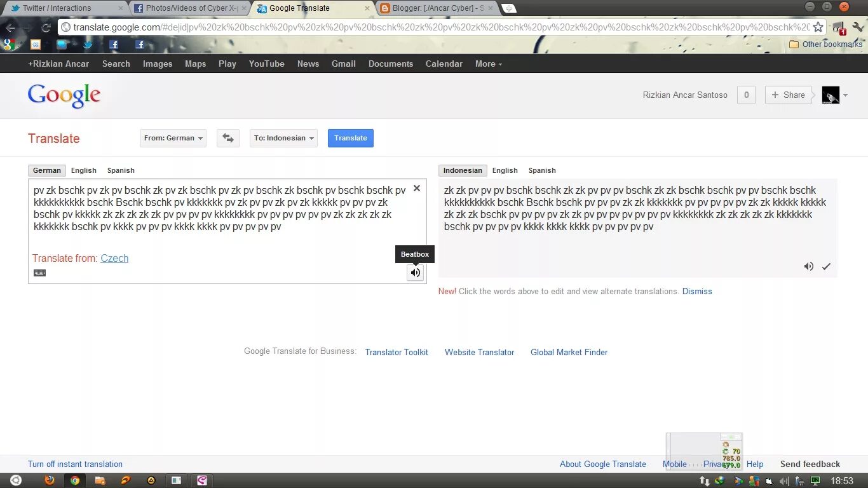The width and height of the screenshot is (868, 488).
Task: Open YouTube in Google bar
Action: point(266,64)
